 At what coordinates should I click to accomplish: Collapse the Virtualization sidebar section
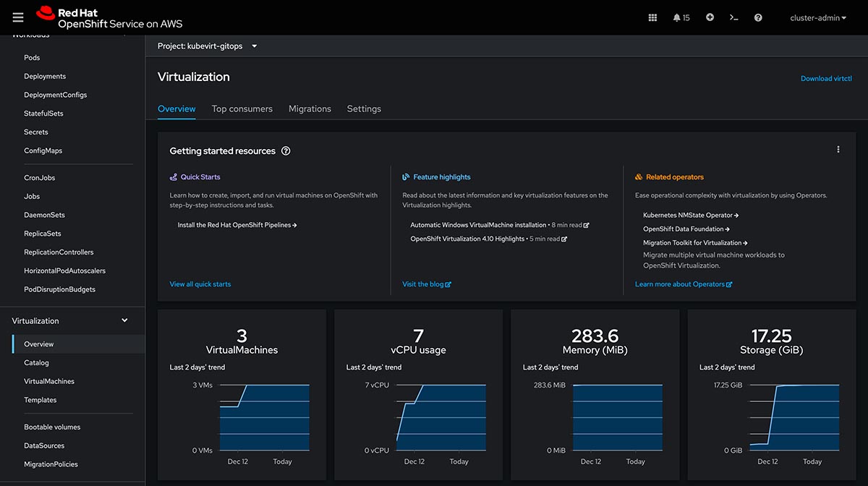point(124,320)
